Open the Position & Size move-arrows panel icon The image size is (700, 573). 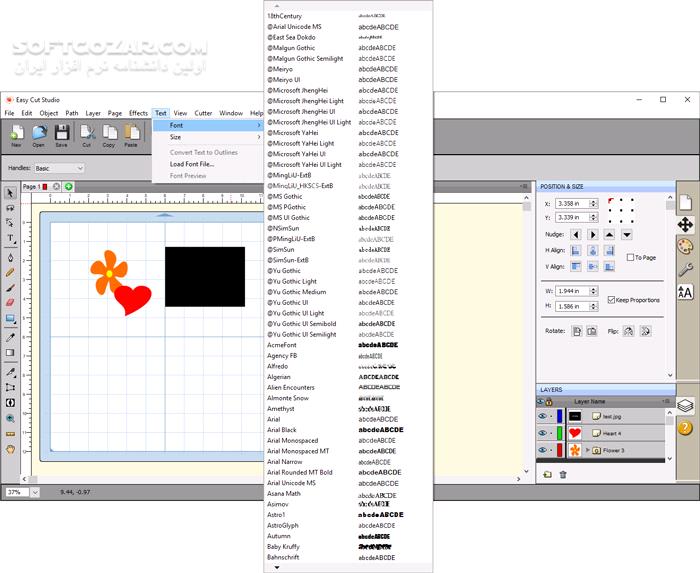[x=685, y=224]
